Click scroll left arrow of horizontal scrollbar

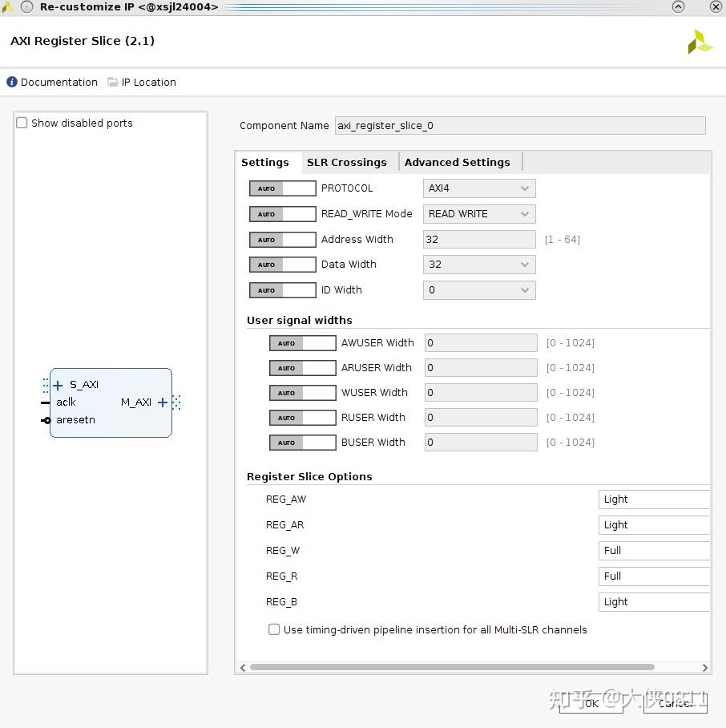click(x=243, y=667)
